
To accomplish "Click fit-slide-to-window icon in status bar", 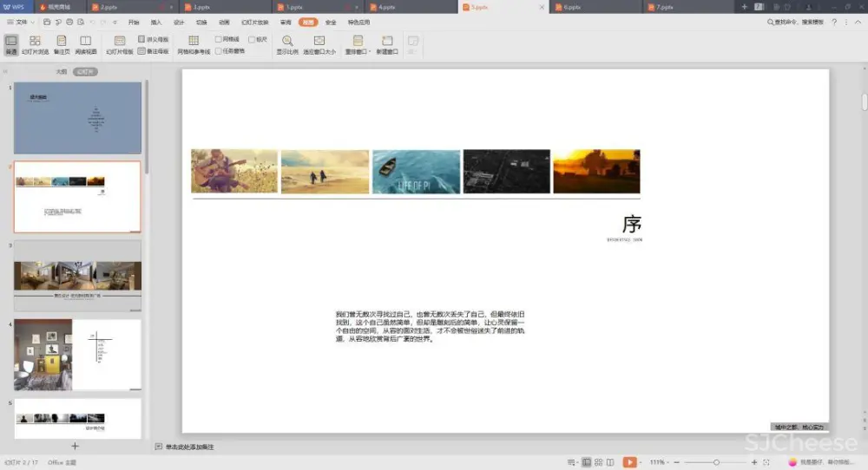I will point(766,462).
